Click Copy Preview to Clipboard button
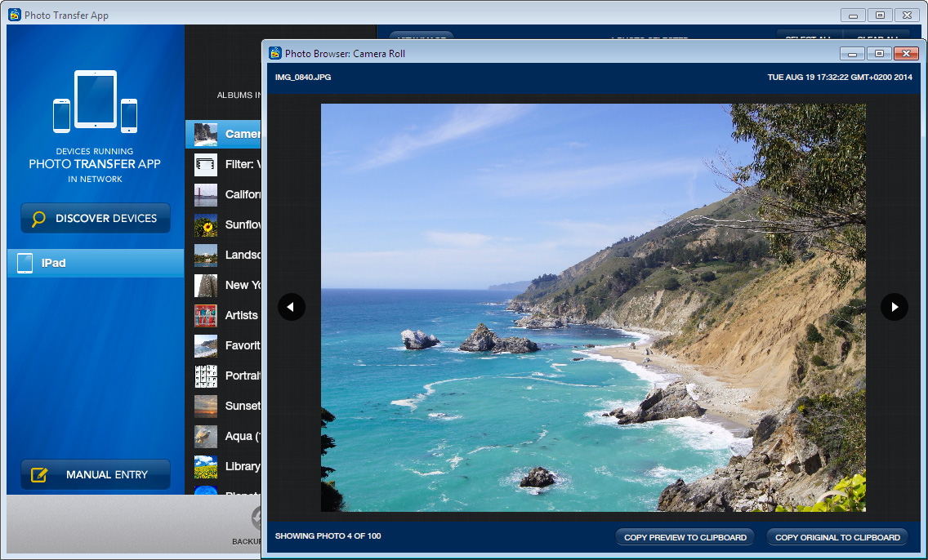The image size is (928, 560). [685, 537]
